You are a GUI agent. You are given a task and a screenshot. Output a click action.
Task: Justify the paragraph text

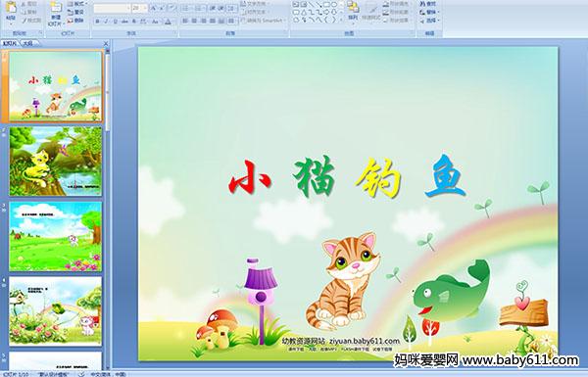coord(213,21)
